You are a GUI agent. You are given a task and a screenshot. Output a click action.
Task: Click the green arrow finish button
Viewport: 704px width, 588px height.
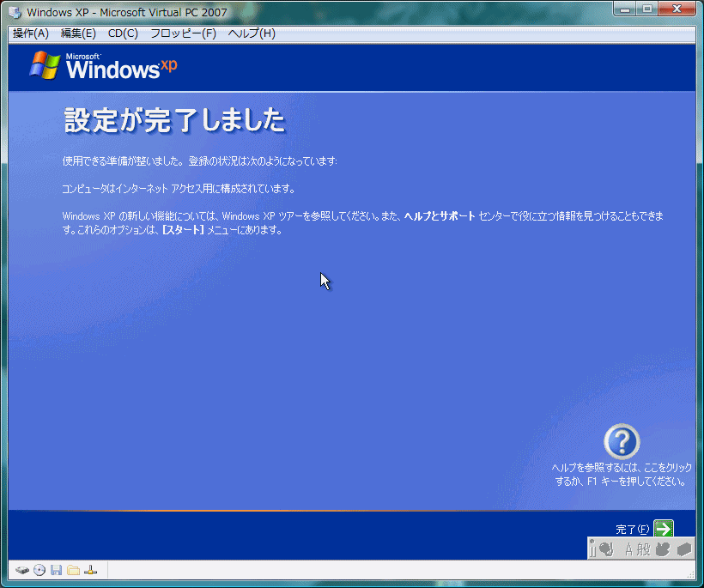664,529
